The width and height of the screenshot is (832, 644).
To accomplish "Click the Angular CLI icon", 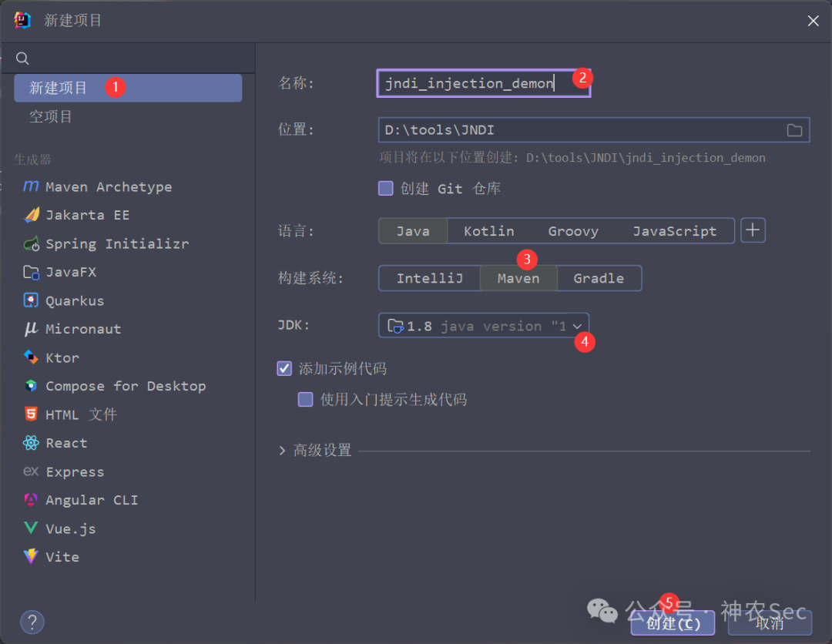I will pos(32,500).
